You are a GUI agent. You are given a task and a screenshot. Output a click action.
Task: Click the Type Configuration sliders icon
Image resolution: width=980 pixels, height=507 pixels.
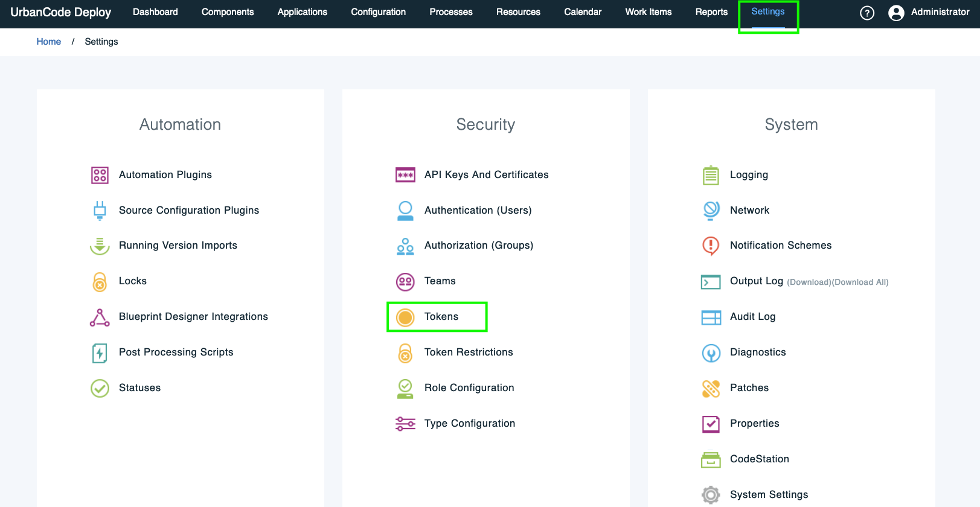405,424
